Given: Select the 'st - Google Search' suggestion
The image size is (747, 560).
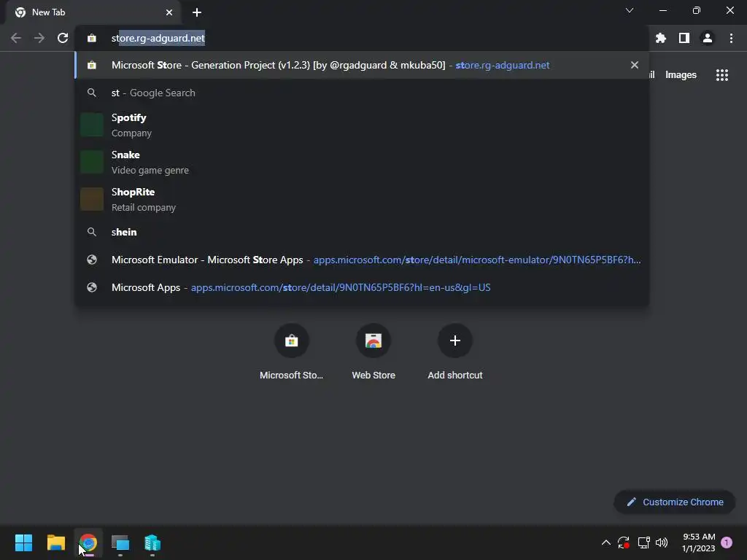Looking at the screenshot, I should [362, 93].
